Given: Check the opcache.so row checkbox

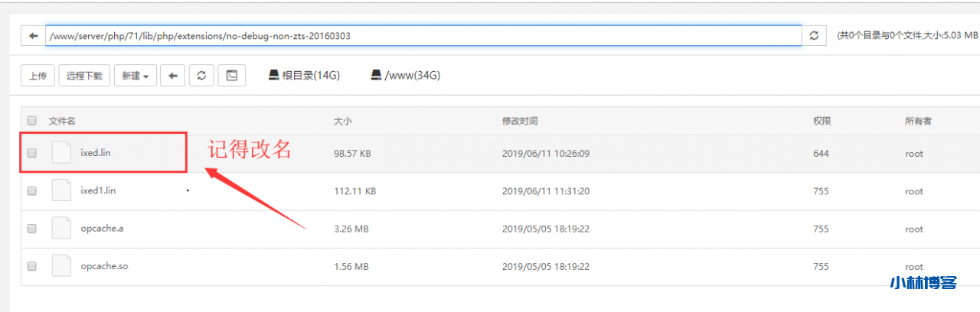Looking at the screenshot, I should click(x=32, y=266).
